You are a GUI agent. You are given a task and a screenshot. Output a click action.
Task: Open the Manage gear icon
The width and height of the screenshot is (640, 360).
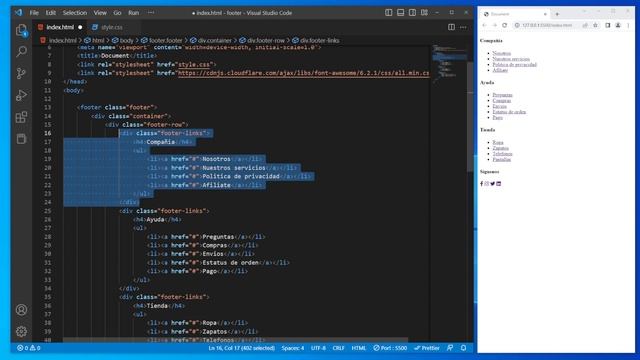(x=21, y=331)
